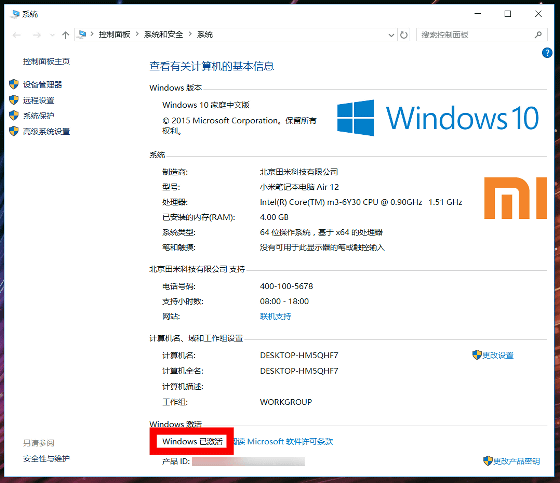Open 安全性与维护 at bottom left
Viewport: 560px width, 483px height.
click(x=46, y=458)
